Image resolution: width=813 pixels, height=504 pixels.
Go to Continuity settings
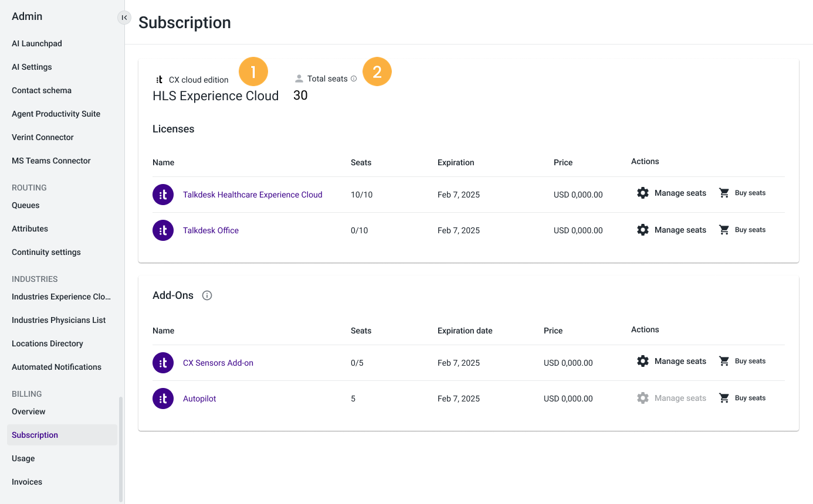click(46, 252)
